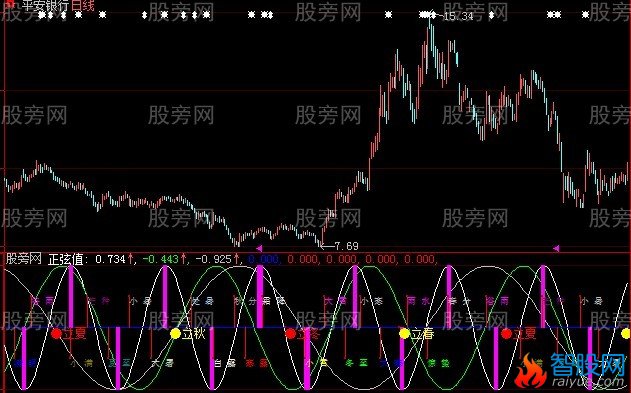Click the -0.925 sine value
This screenshot has width=631, height=393.
tap(213, 259)
